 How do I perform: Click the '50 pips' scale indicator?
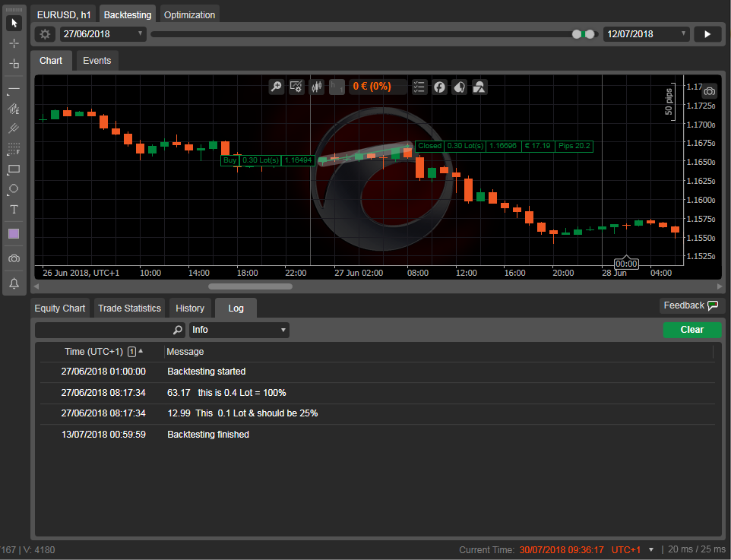click(x=669, y=102)
